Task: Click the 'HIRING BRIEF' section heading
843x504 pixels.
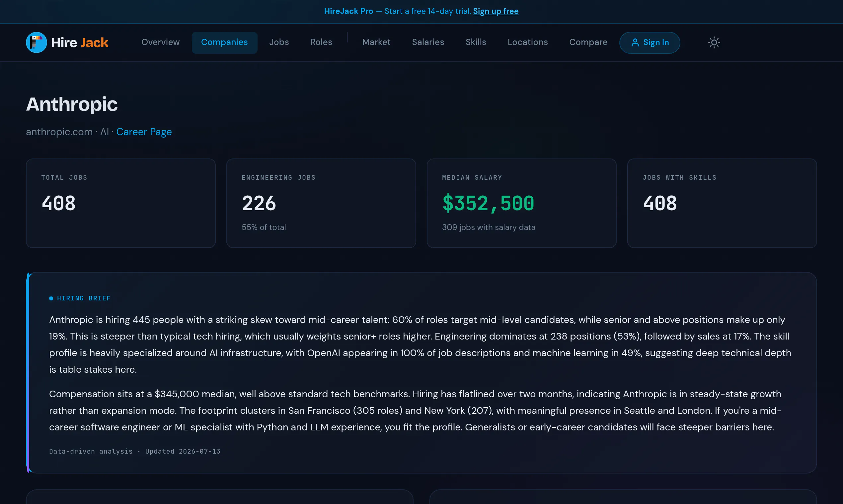Action: pos(84,298)
